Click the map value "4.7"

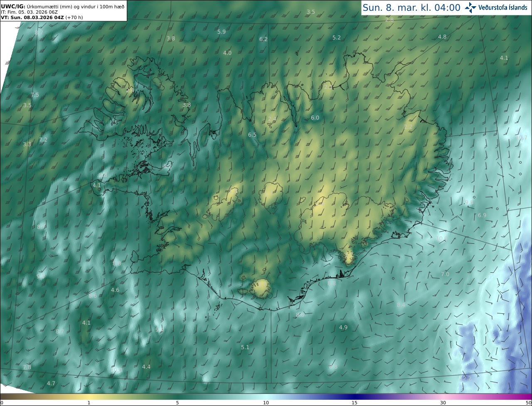pos(51,384)
